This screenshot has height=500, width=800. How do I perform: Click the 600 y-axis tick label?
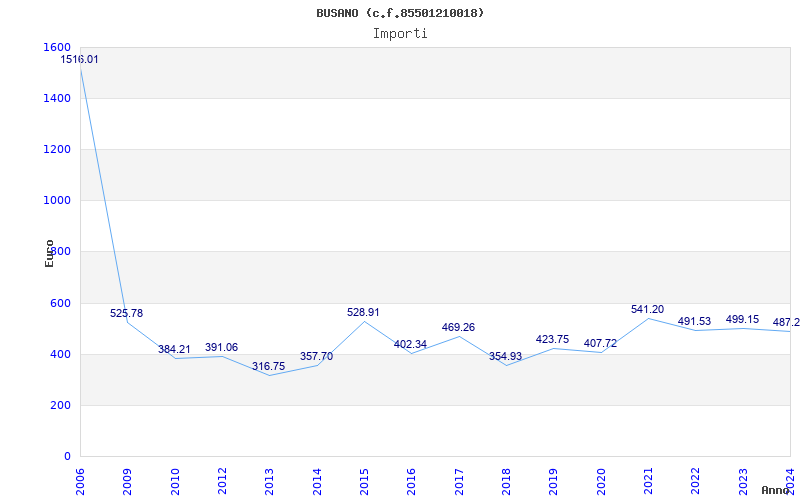61,303
